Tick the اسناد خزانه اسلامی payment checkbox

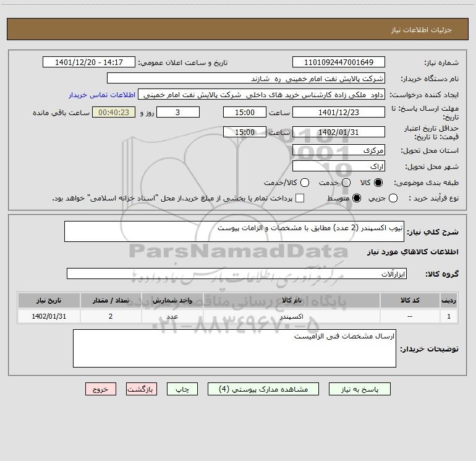pyautogui.click(x=300, y=199)
